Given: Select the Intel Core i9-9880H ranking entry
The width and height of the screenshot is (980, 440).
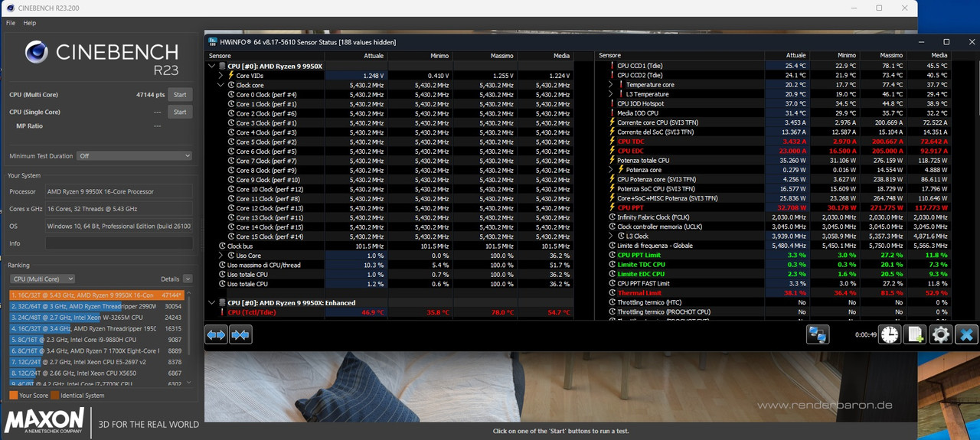Looking at the screenshot, I should (x=97, y=339).
